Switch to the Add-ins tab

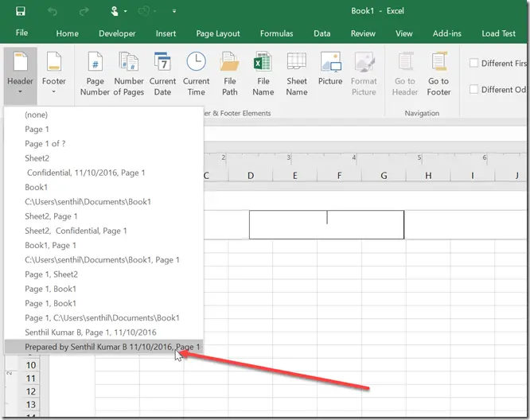coord(447,33)
